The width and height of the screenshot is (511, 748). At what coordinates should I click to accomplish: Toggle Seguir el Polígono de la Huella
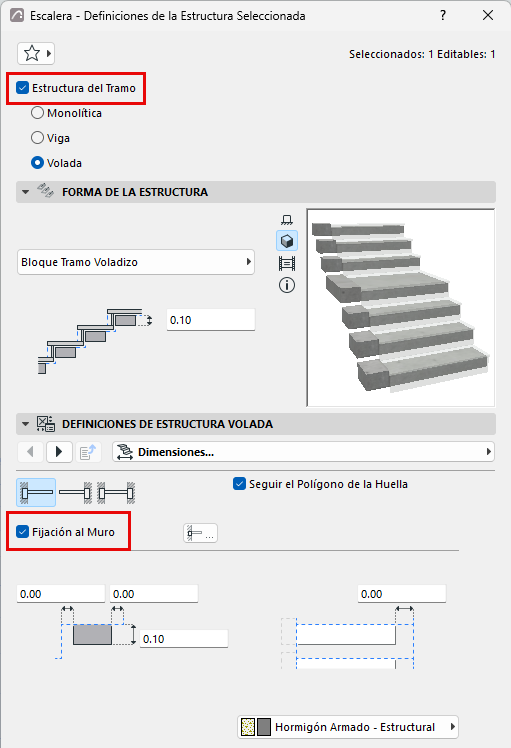click(x=239, y=484)
